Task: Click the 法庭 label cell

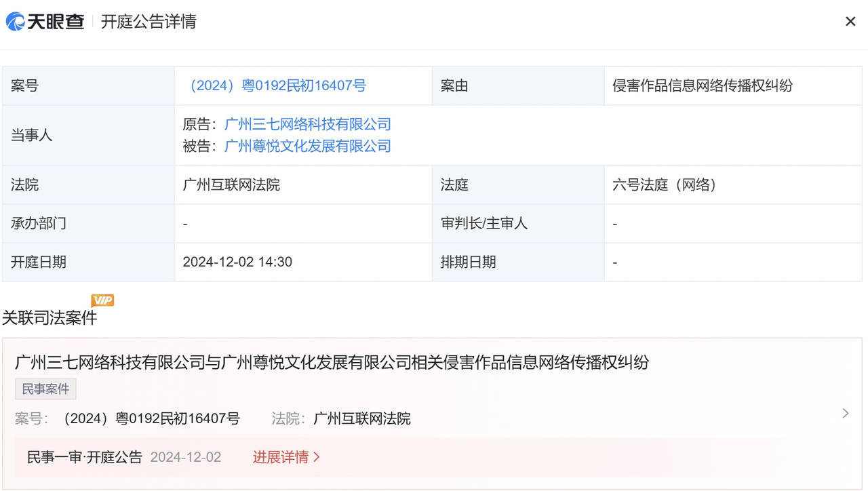Action: click(x=518, y=184)
